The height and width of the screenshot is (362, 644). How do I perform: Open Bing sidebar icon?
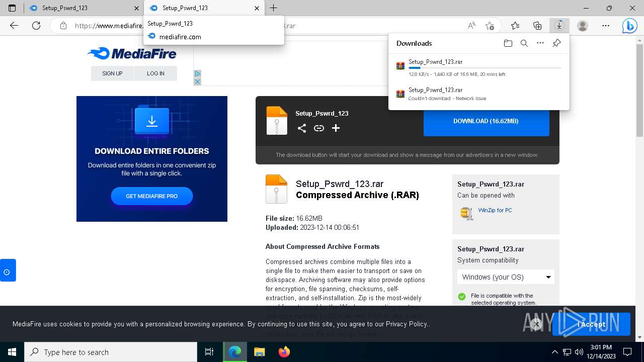pyautogui.click(x=629, y=26)
